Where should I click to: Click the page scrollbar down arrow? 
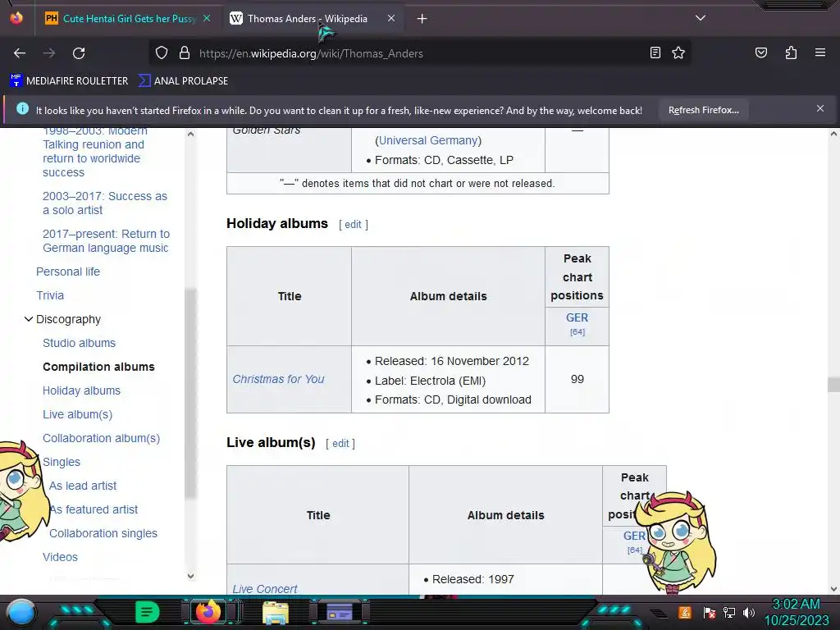click(833, 588)
